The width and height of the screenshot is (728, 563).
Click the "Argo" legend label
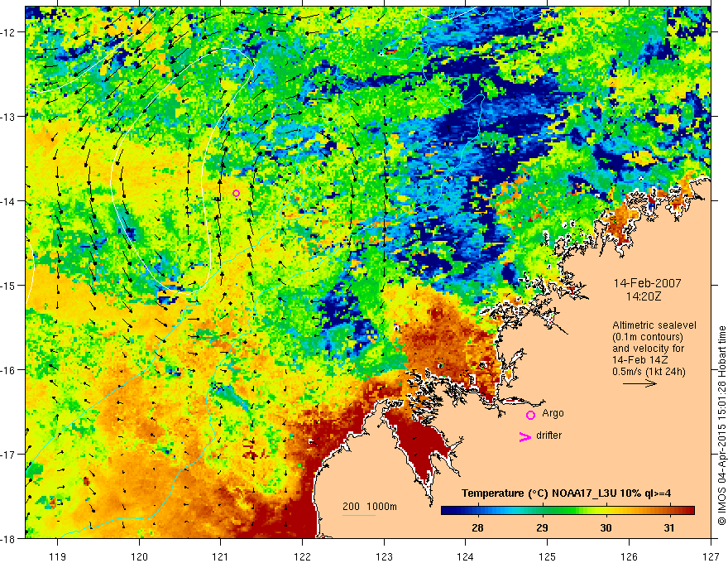tap(553, 413)
